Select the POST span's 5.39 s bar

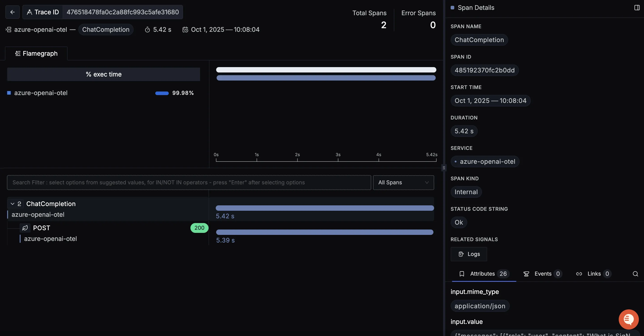pyautogui.click(x=324, y=232)
